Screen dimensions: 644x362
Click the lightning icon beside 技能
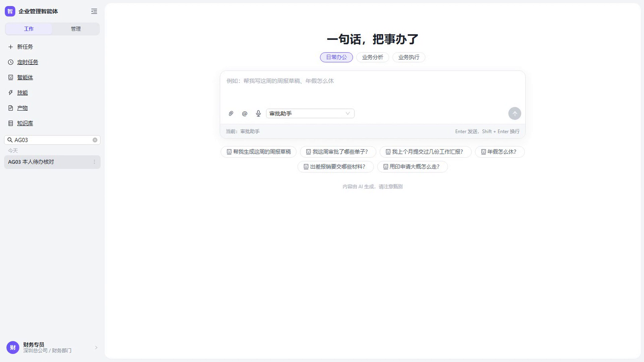(11, 93)
